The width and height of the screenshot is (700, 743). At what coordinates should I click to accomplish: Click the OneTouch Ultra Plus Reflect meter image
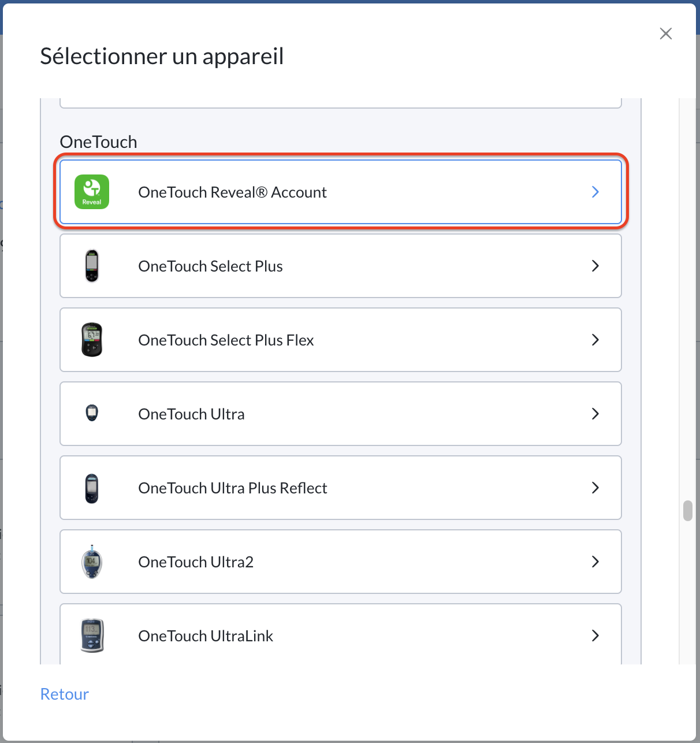(92, 488)
